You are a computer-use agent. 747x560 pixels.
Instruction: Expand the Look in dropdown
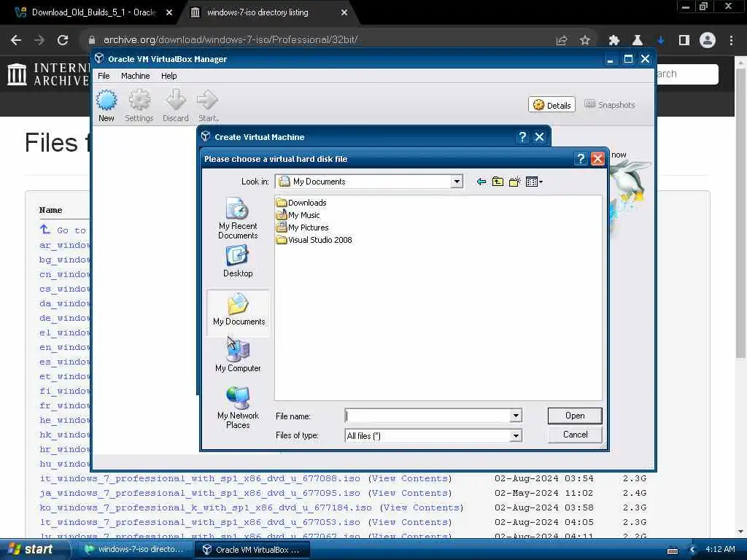(x=457, y=182)
